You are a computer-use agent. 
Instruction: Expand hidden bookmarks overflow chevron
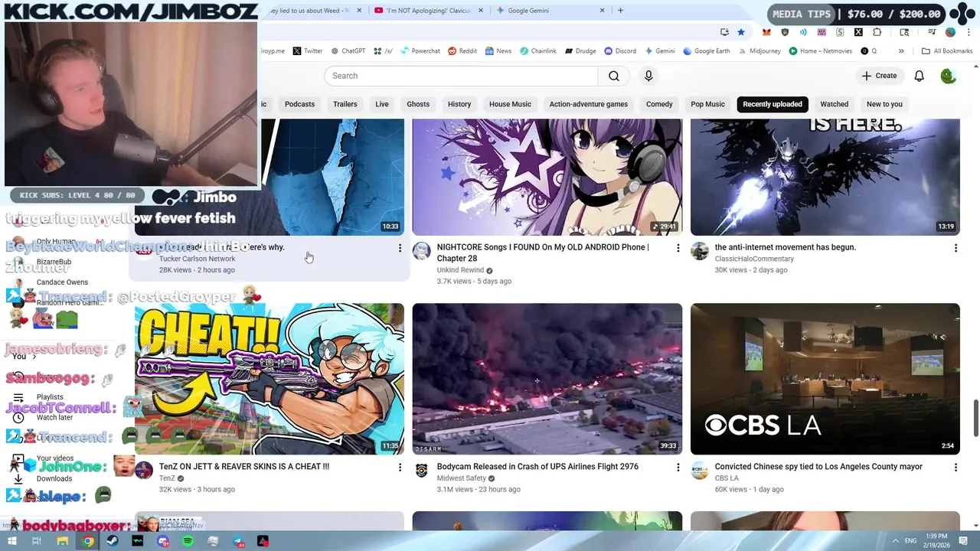[x=901, y=51]
